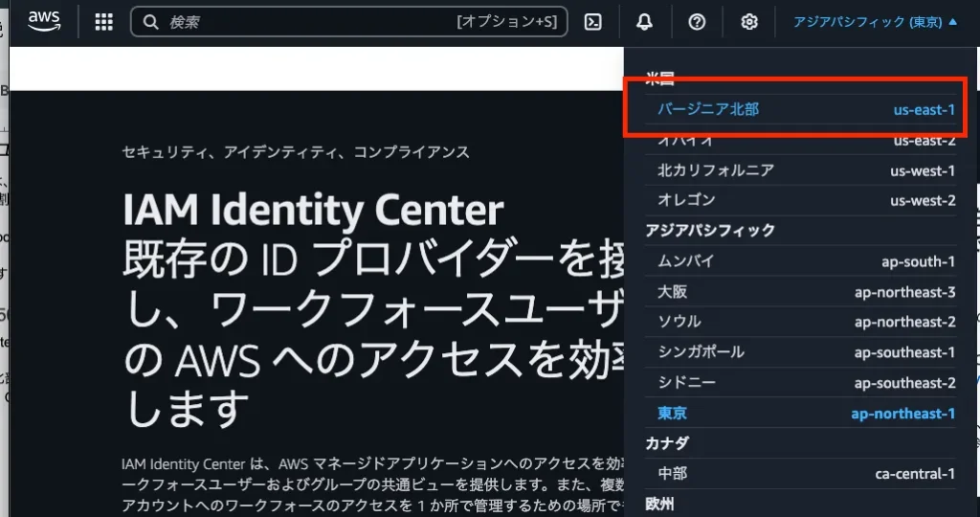
Task: Open the help question mark icon
Action: click(697, 22)
